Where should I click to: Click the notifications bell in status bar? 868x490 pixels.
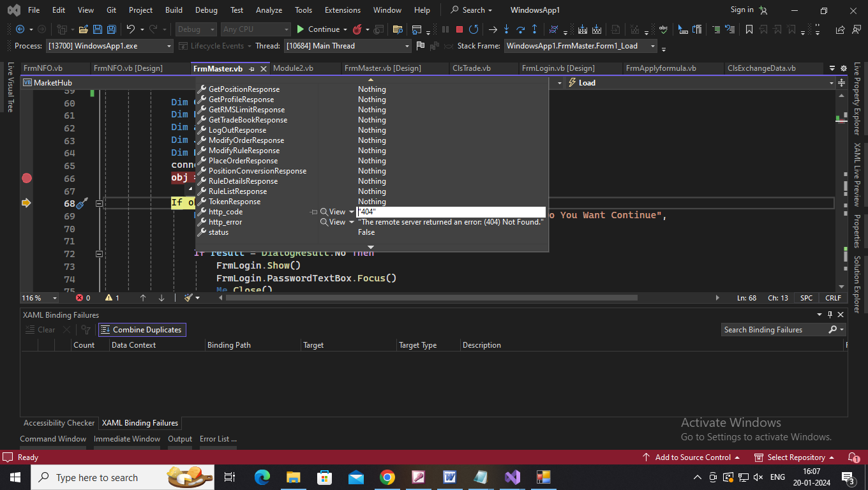(x=853, y=457)
